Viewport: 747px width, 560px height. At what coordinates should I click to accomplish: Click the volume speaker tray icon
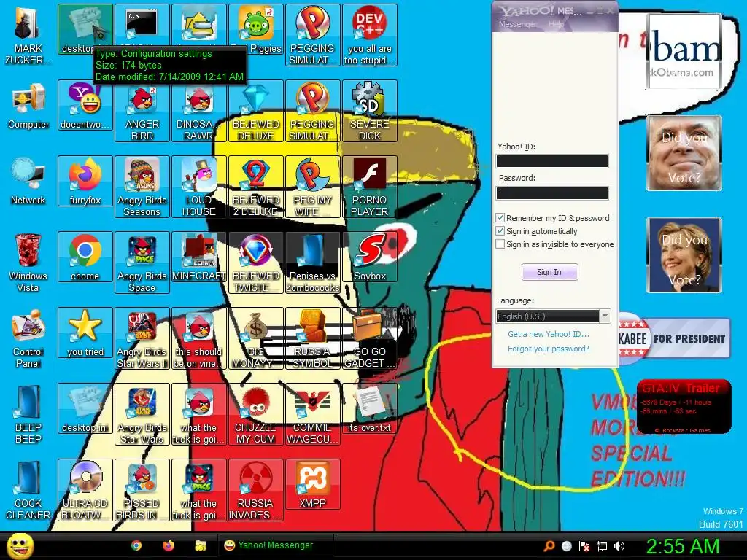click(x=619, y=546)
